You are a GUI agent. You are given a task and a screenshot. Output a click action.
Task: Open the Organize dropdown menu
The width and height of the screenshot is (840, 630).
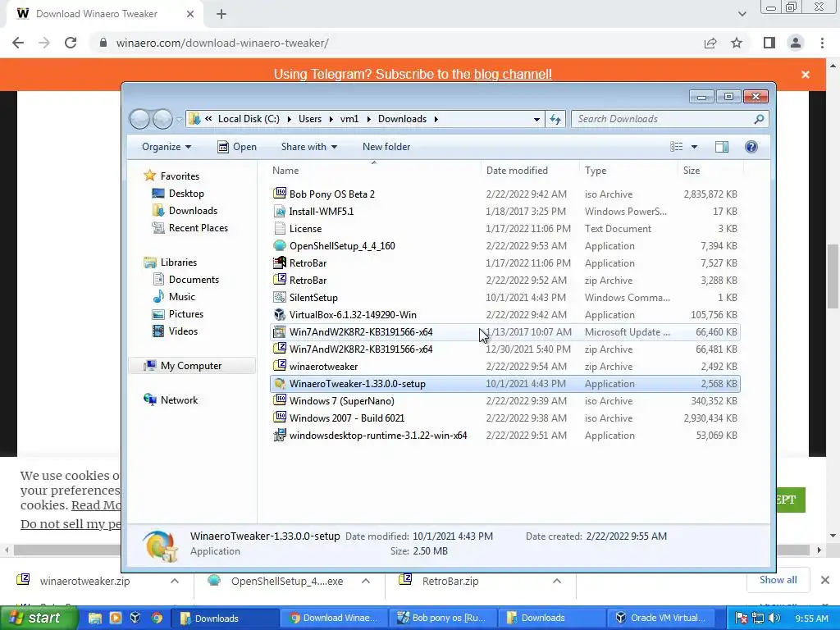click(x=166, y=147)
